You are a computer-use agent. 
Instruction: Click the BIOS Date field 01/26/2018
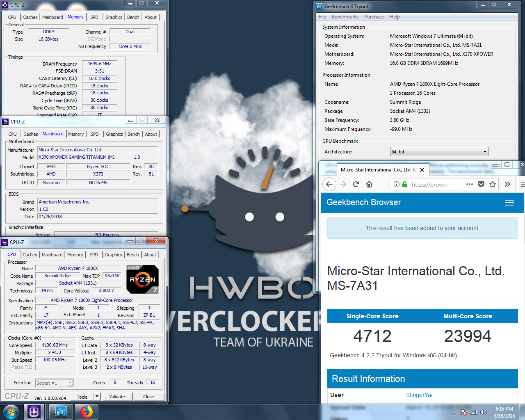98,217
